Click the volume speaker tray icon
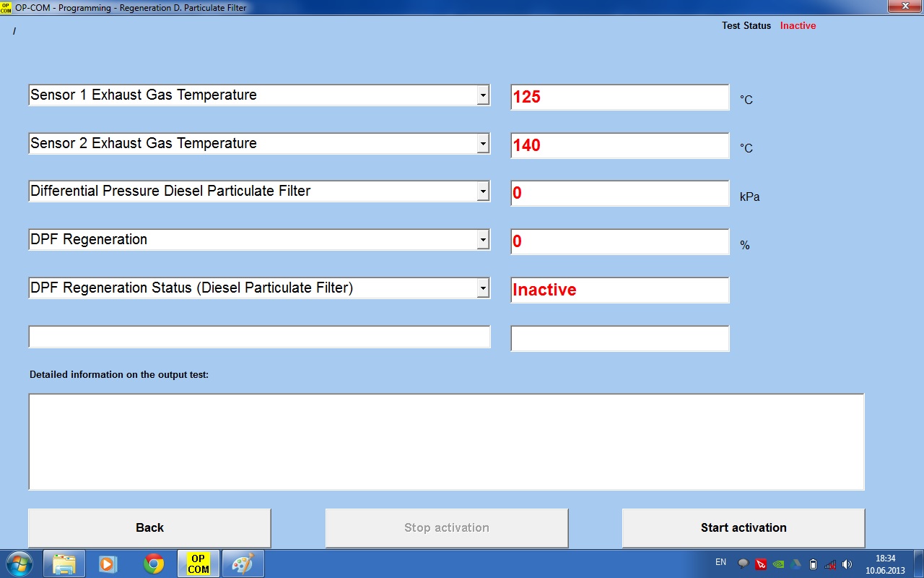Image resolution: width=924 pixels, height=578 pixels. coord(847,564)
